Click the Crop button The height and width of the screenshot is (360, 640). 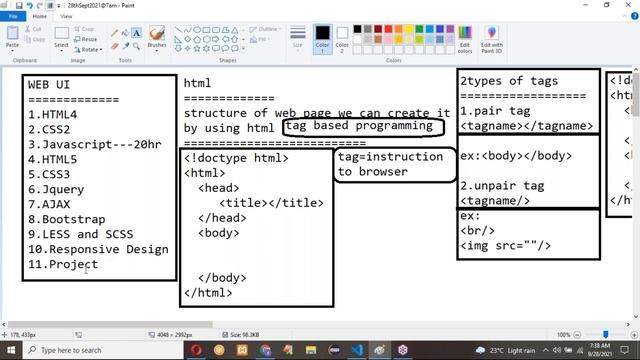click(x=84, y=29)
